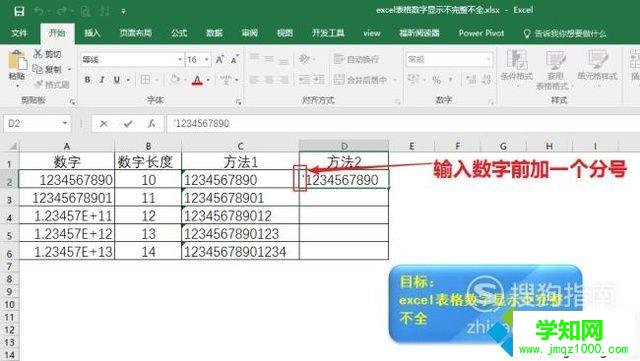Screen dimensions: 640x361
Task: Increase decimal places
Action: pos(471,80)
